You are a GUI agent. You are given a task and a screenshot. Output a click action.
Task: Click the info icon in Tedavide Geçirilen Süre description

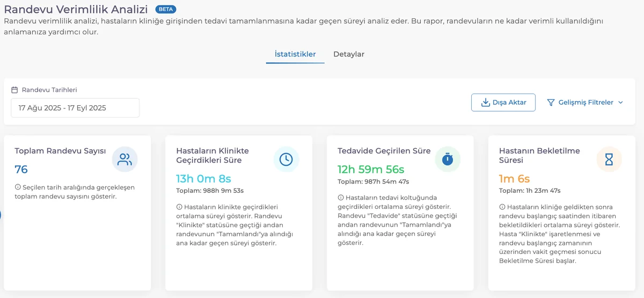(x=341, y=198)
